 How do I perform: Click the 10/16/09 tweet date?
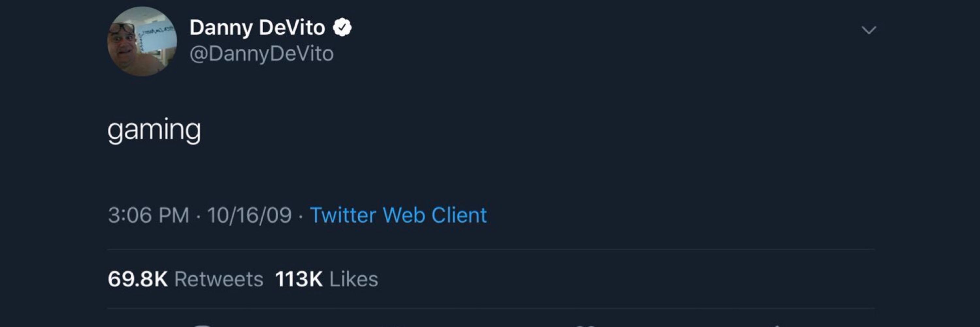[x=249, y=215]
